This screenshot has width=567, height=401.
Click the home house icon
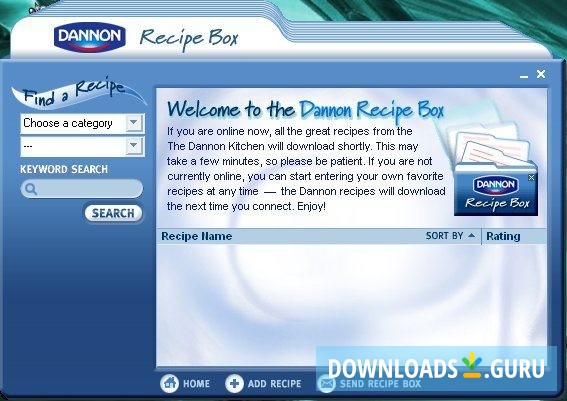170,383
